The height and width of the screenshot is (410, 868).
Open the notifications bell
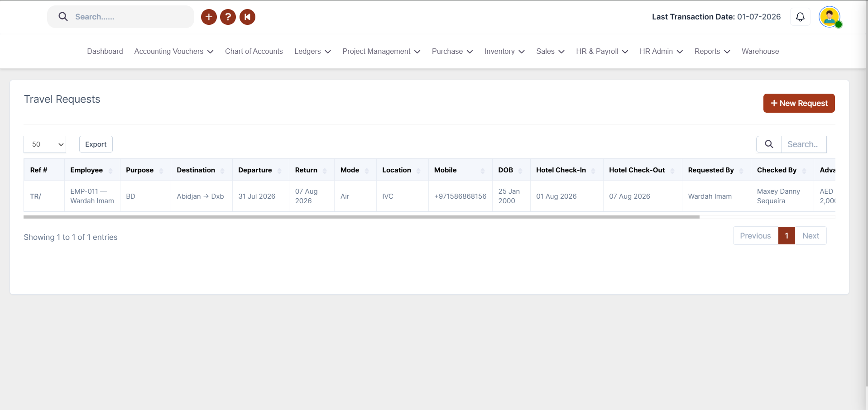800,17
